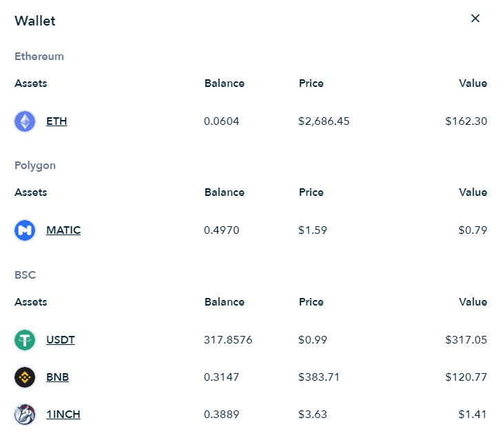Screen dimensions: 504x438
Task: Click the Wallet title text
Action: click(35, 21)
